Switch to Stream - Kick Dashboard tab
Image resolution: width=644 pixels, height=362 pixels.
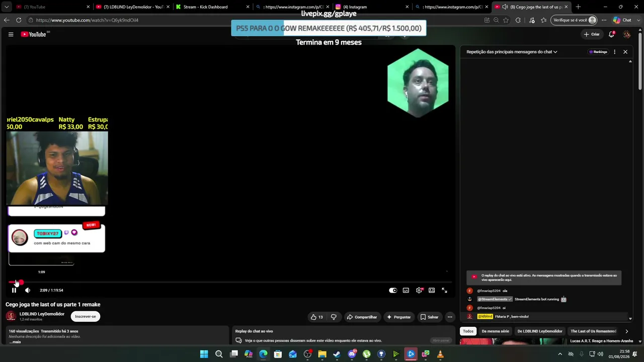pyautogui.click(x=211, y=7)
